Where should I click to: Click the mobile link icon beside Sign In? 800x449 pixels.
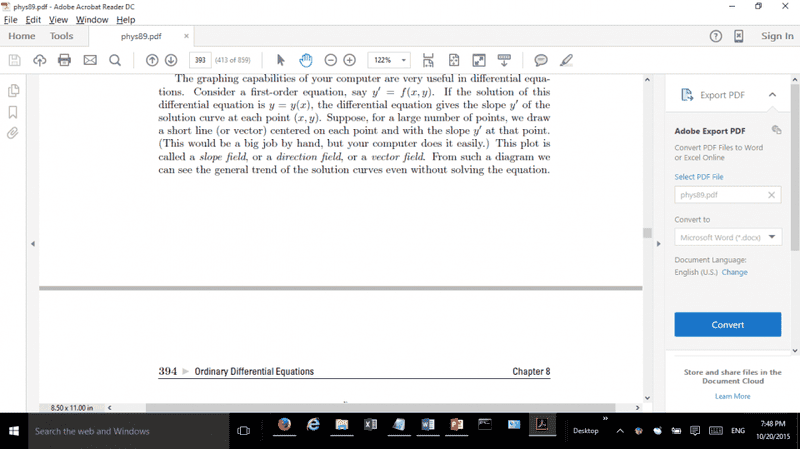tap(738, 36)
